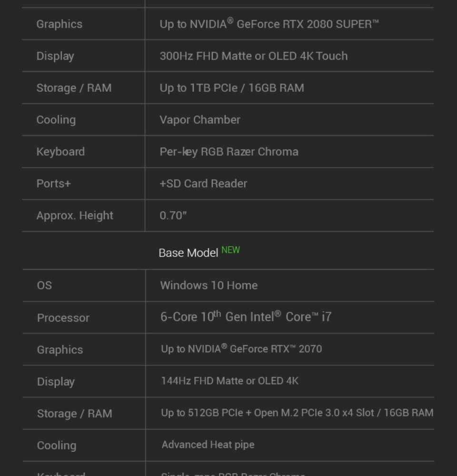The image size is (457, 476).
Task: Click the Approx. Height row label
Action: 75,215
